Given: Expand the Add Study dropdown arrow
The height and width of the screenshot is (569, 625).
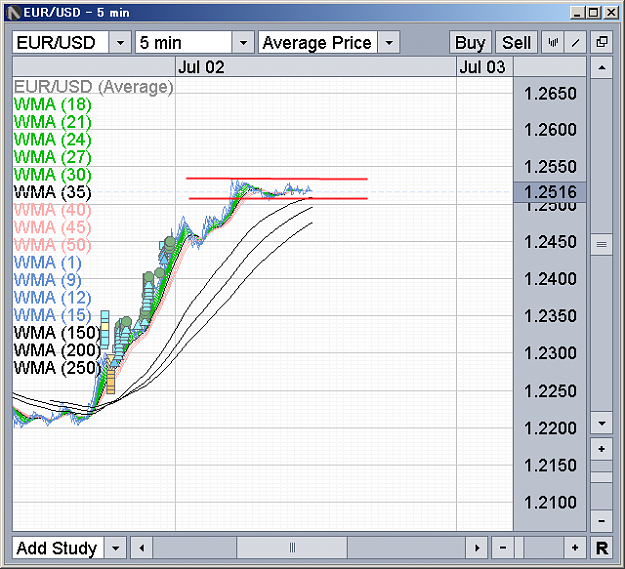Looking at the screenshot, I should (116, 548).
